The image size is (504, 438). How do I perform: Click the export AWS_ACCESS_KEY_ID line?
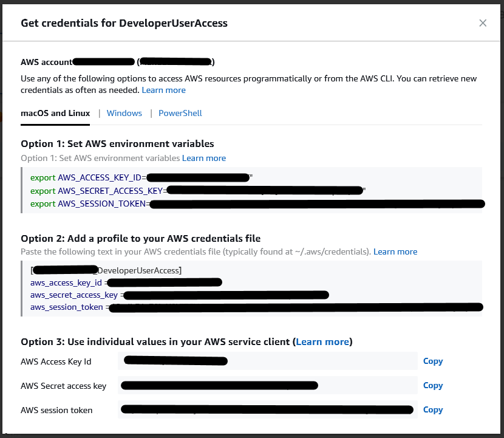tap(141, 177)
